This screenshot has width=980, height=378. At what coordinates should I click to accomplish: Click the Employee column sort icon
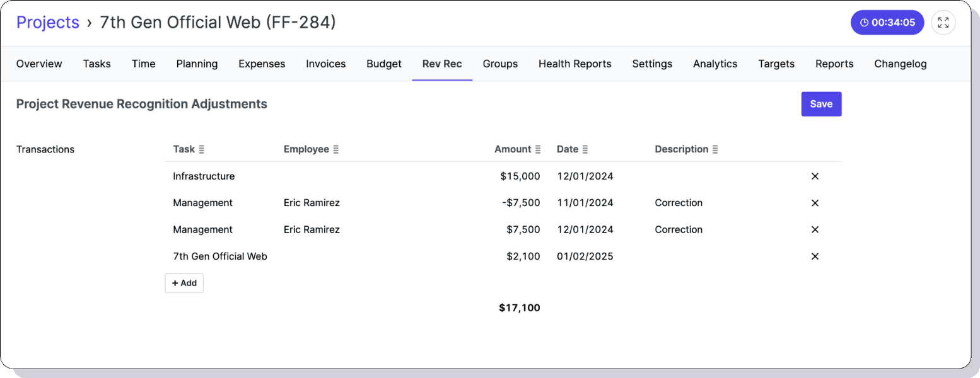(x=337, y=149)
